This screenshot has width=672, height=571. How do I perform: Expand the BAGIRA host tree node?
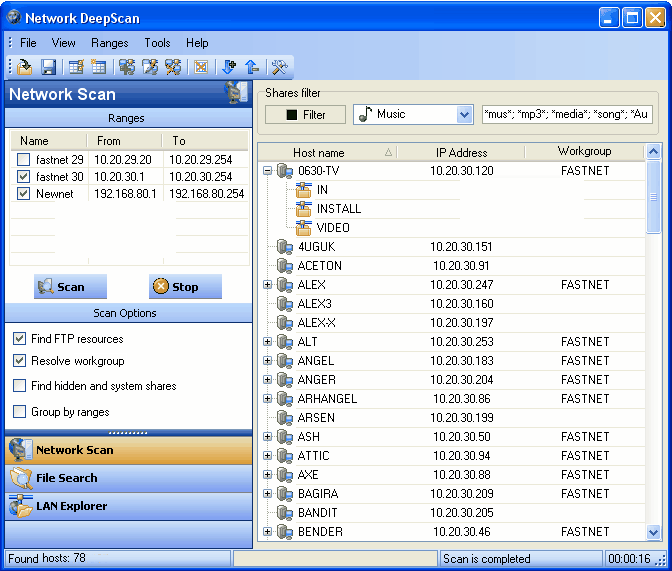267,494
